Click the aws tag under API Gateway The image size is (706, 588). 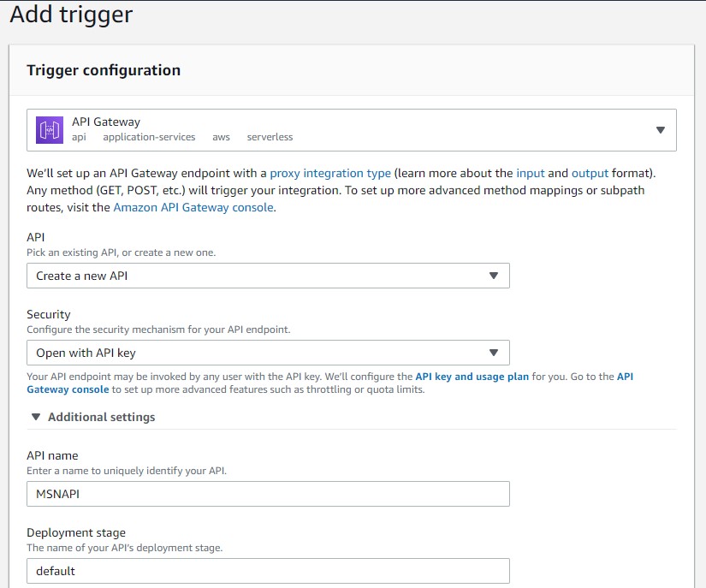221,137
